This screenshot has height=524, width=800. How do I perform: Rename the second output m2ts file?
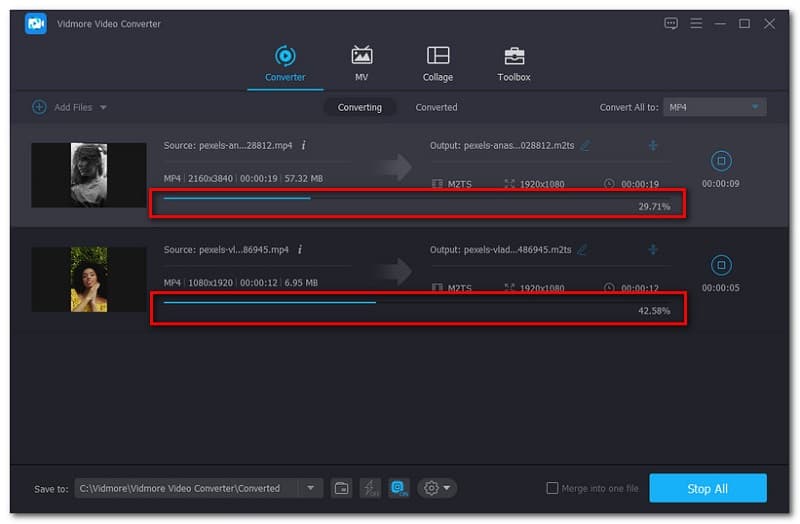[581, 250]
